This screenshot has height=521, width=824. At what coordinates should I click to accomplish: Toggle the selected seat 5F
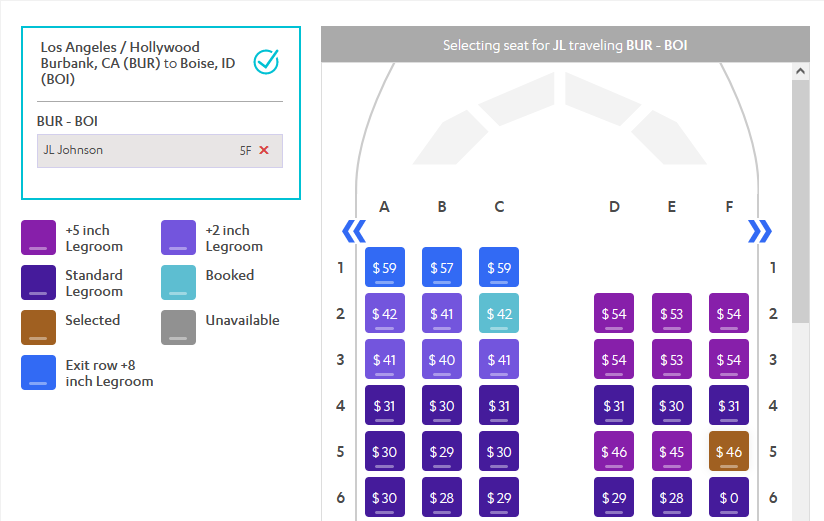pos(729,451)
